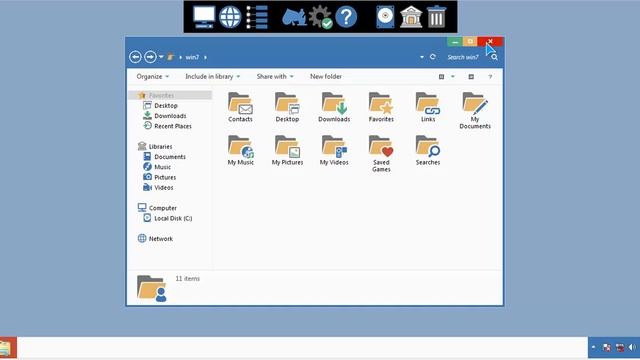Open the list-style icon in top dock
This screenshot has width=640, height=360.
tap(257, 17)
